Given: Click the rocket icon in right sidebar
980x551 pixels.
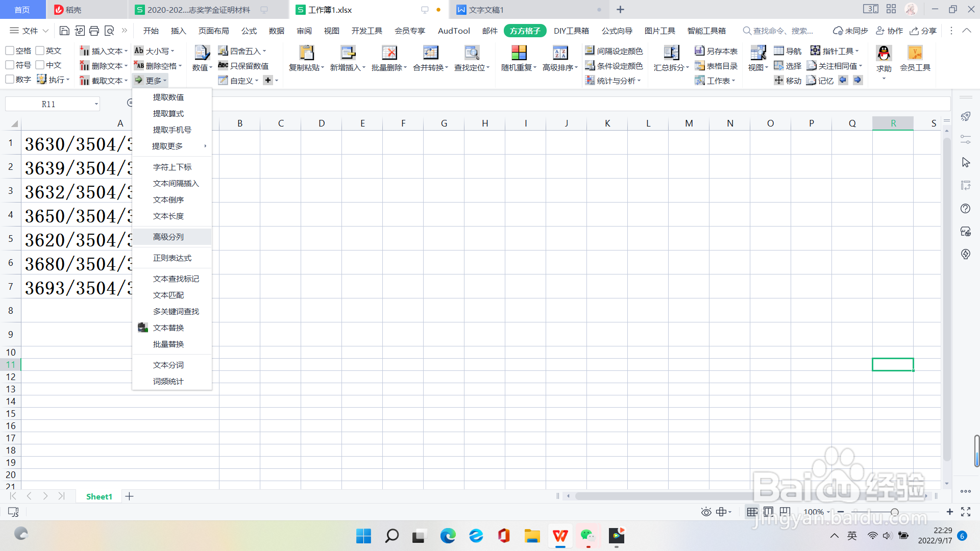Looking at the screenshot, I should pyautogui.click(x=965, y=117).
